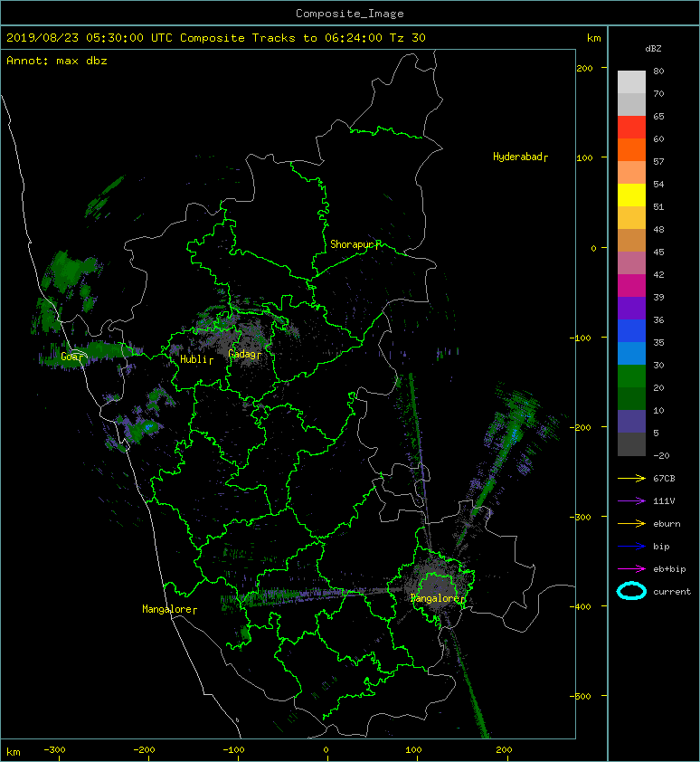Click the blue bip arrow icon

631,547
